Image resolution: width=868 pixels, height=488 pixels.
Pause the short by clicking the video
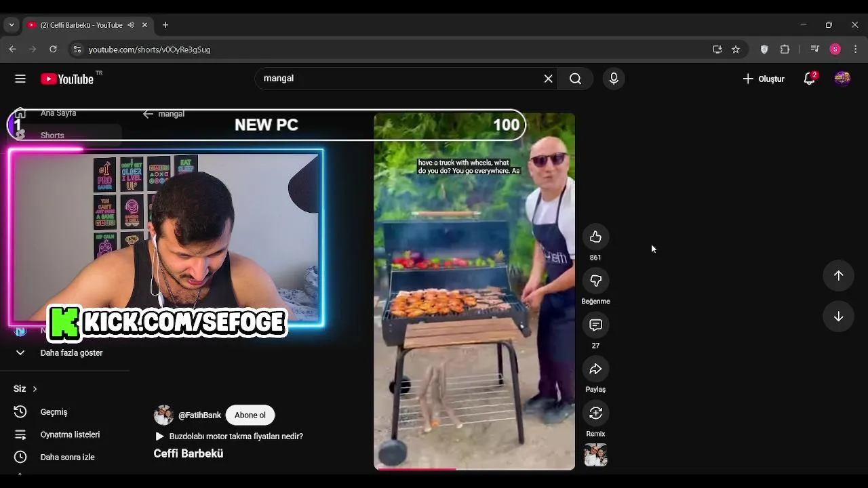click(x=474, y=291)
